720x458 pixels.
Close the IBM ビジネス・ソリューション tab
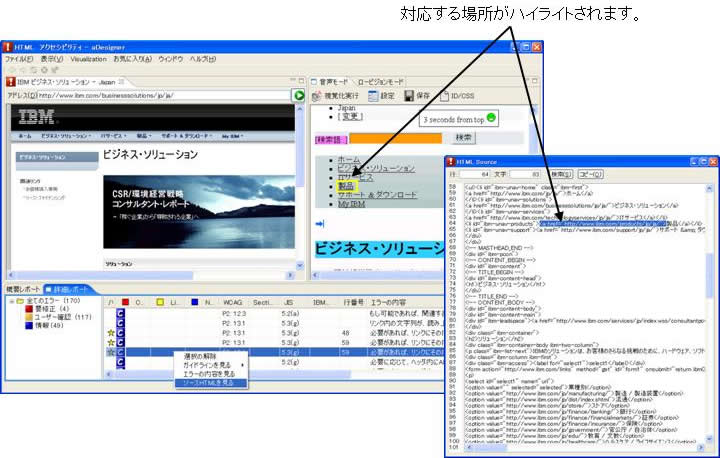[x=121, y=82]
